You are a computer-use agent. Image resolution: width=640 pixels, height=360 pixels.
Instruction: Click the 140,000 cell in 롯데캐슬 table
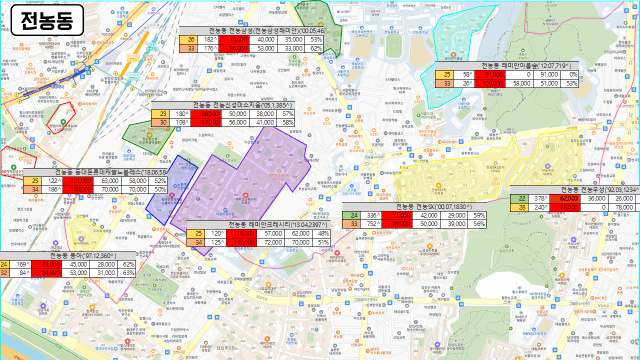tap(78, 189)
